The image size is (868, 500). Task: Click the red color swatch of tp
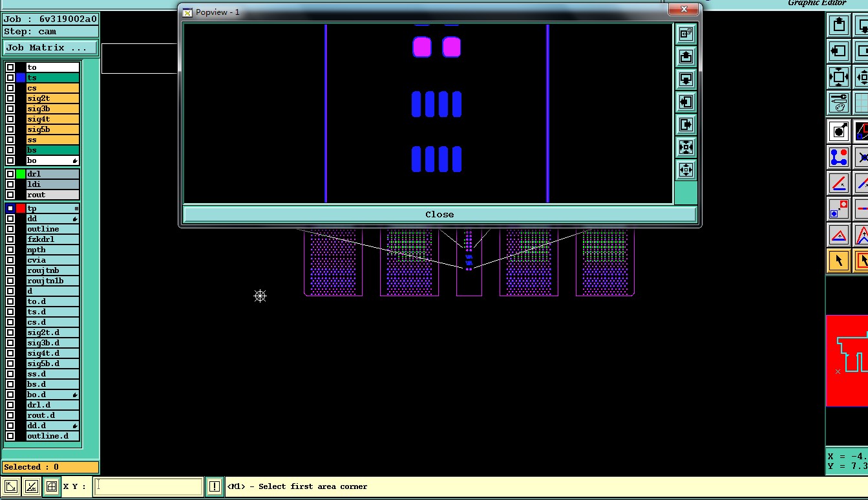(x=21, y=208)
